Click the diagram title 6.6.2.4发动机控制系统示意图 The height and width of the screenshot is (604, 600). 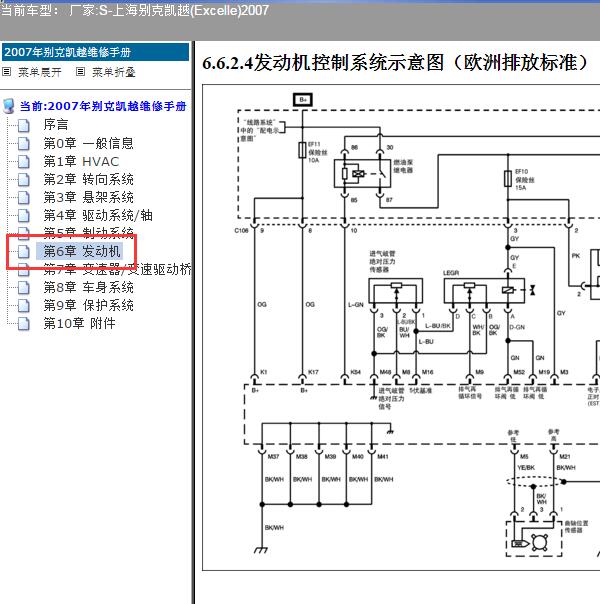[x=396, y=63]
